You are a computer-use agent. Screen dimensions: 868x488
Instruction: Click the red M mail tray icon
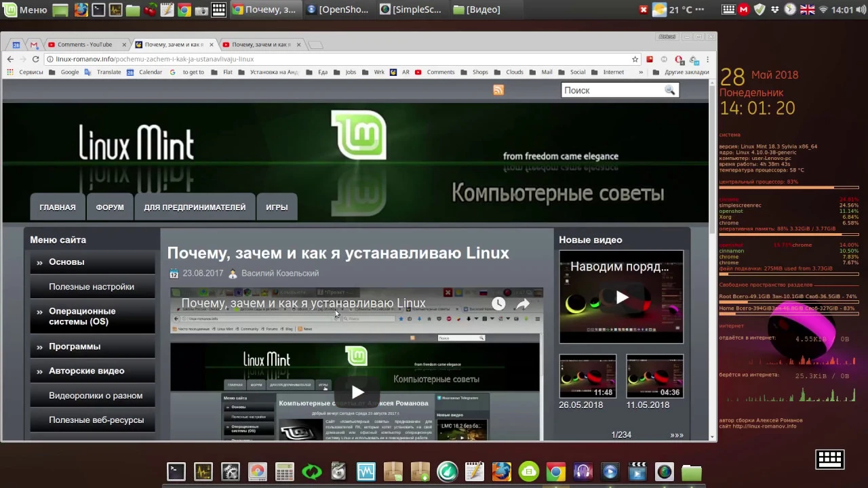coord(744,9)
